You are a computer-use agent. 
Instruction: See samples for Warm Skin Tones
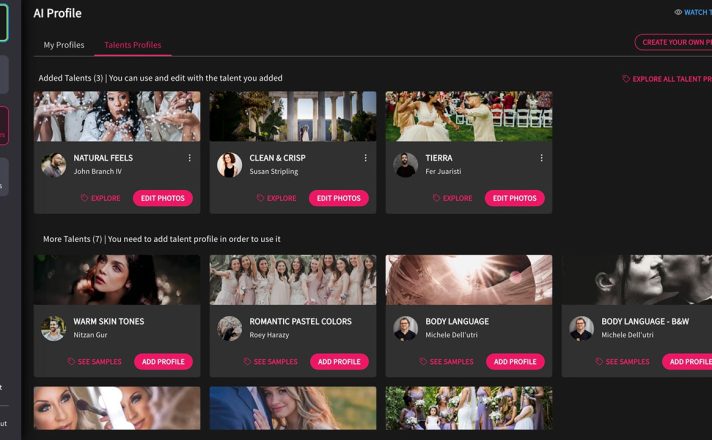tap(94, 361)
